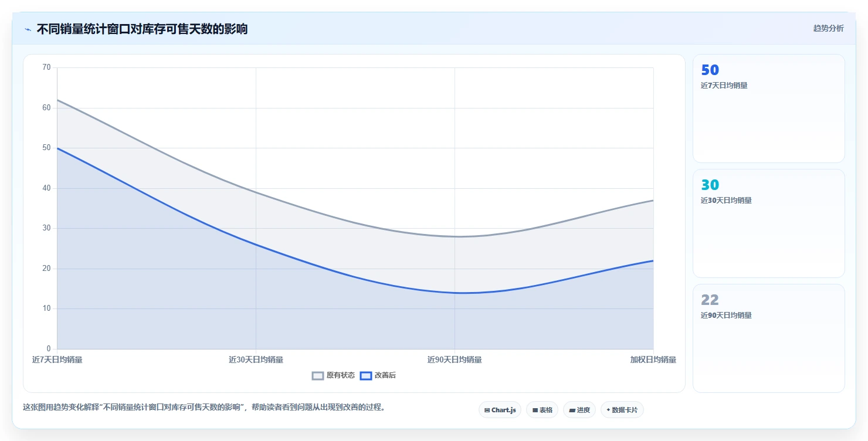The image size is (868, 441).
Task: Click the y-axis value 40
Action: click(47, 188)
